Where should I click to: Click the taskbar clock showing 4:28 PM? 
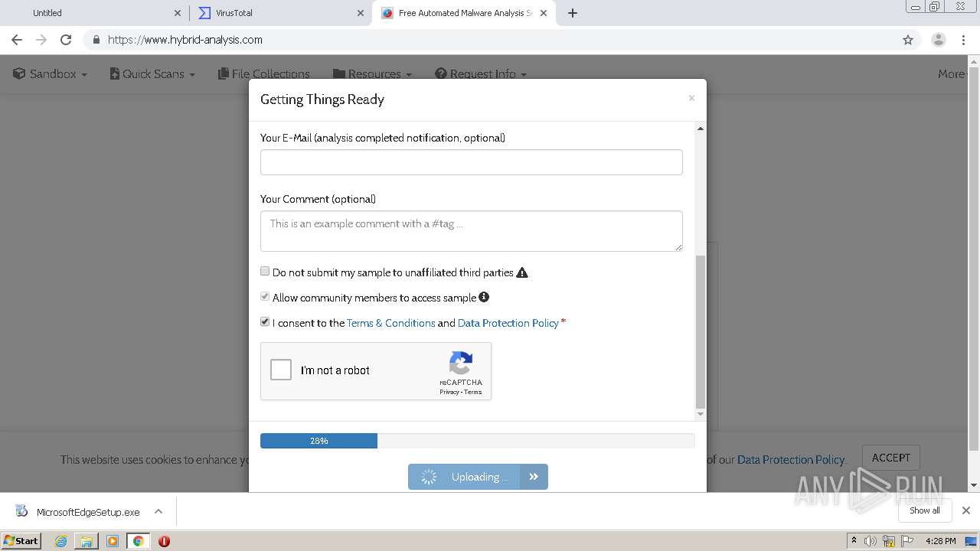(940, 541)
